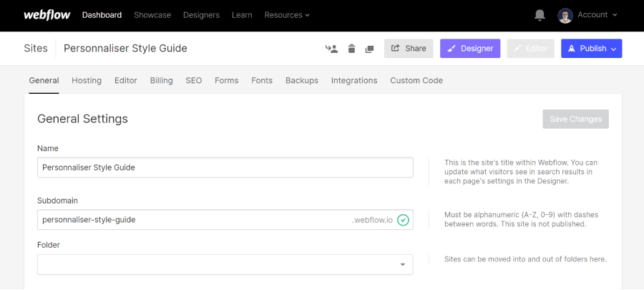Switch to the Hosting tab
The height and width of the screenshot is (290, 644).
87,80
